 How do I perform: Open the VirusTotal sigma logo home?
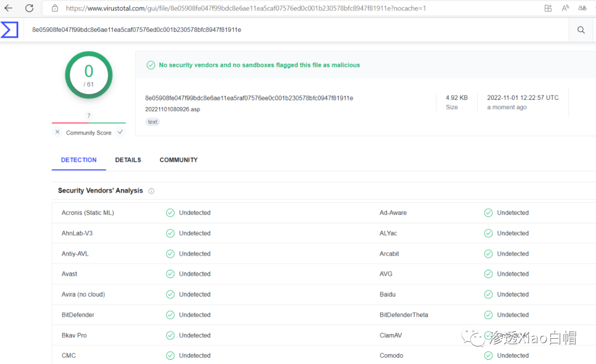pyautogui.click(x=9, y=30)
